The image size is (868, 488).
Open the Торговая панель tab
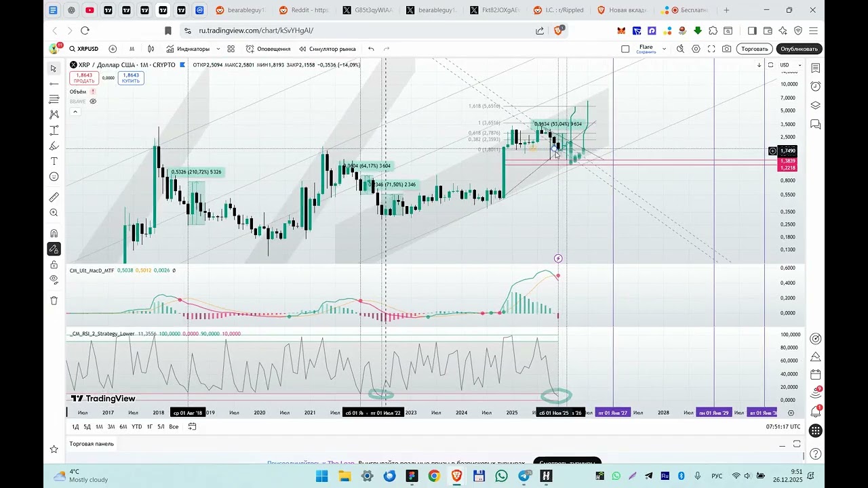(x=92, y=444)
